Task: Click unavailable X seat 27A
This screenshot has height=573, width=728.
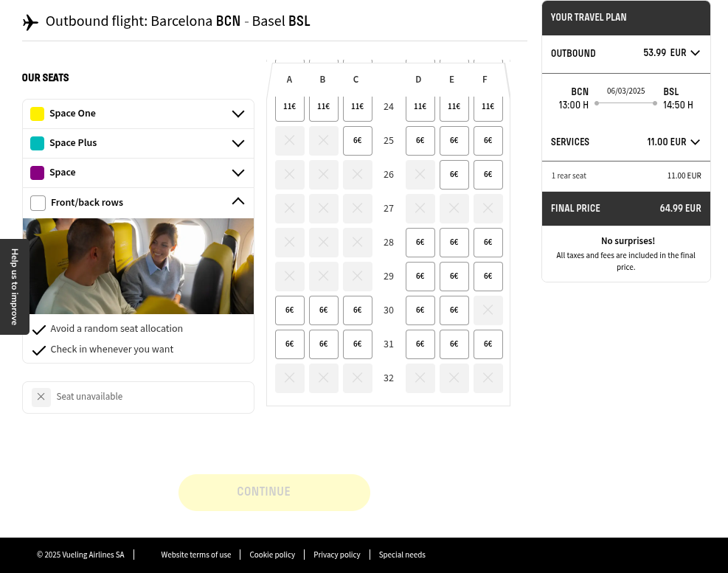Action: pyautogui.click(x=290, y=209)
